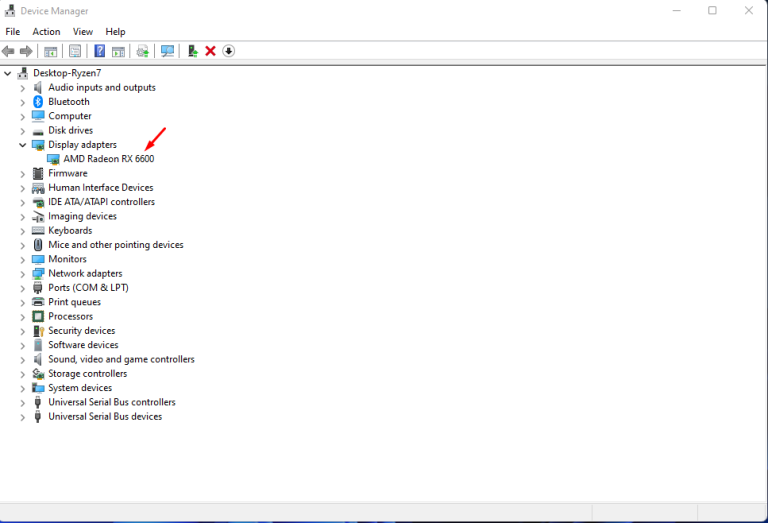Click the red X Uninstall device icon
The height and width of the screenshot is (523, 768).
(x=211, y=51)
